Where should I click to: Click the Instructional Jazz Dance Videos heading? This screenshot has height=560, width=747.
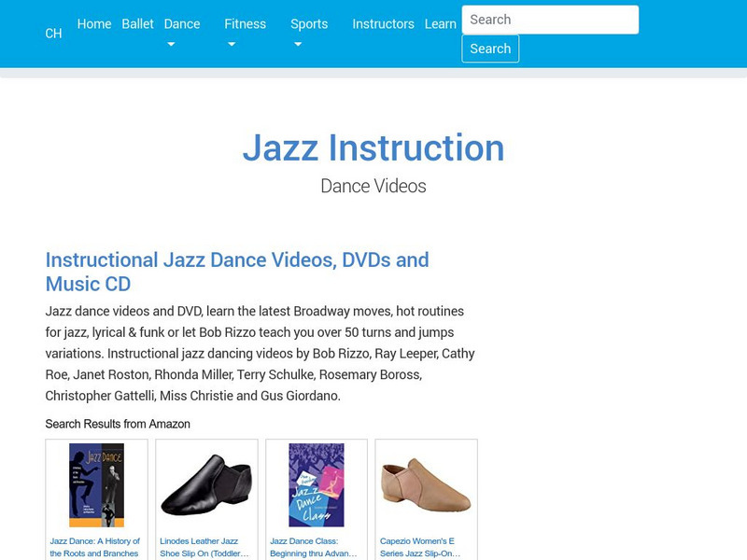(x=237, y=271)
